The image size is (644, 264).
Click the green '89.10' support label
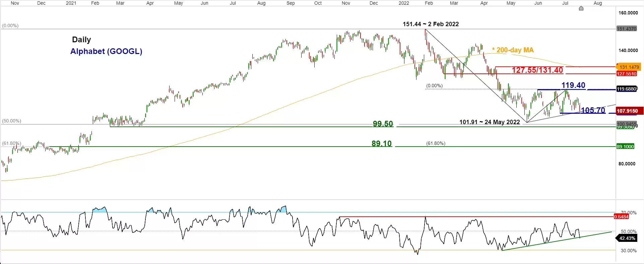(381, 144)
